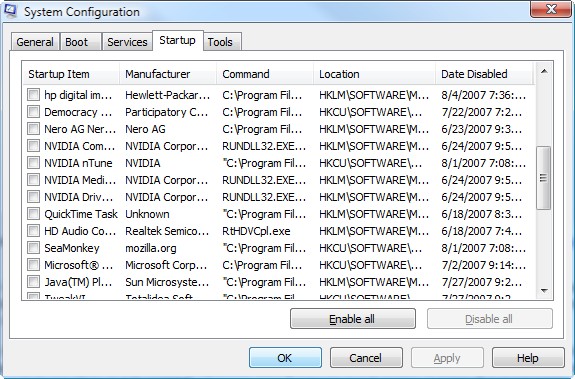Tick the Microsoft® startup item checkbox
The width and height of the screenshot is (575, 379).
[33, 265]
